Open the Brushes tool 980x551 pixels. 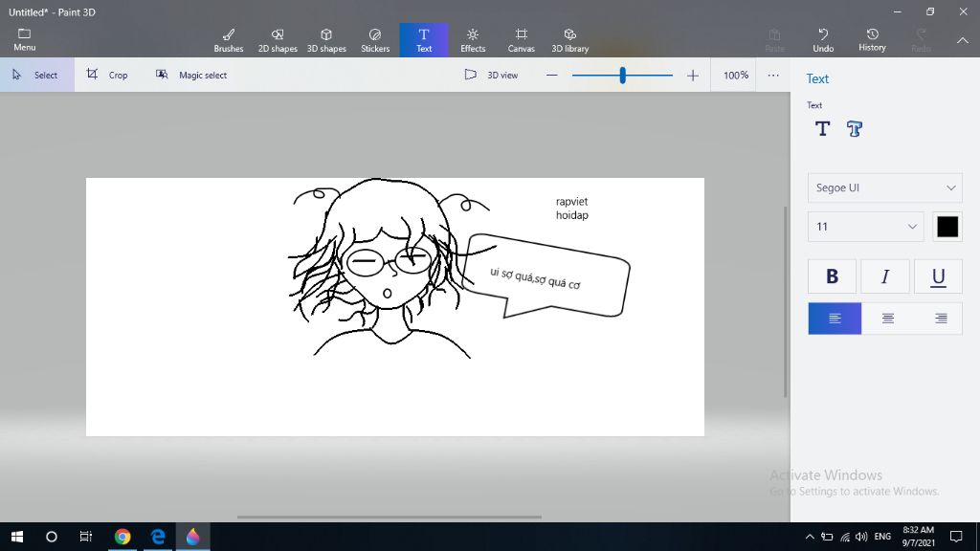229,40
